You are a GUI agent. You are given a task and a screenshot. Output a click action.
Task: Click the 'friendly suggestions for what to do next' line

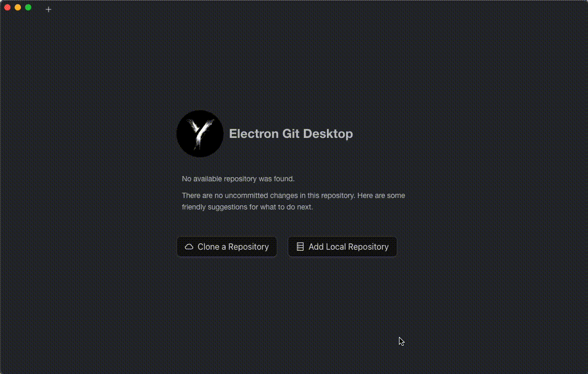click(247, 207)
